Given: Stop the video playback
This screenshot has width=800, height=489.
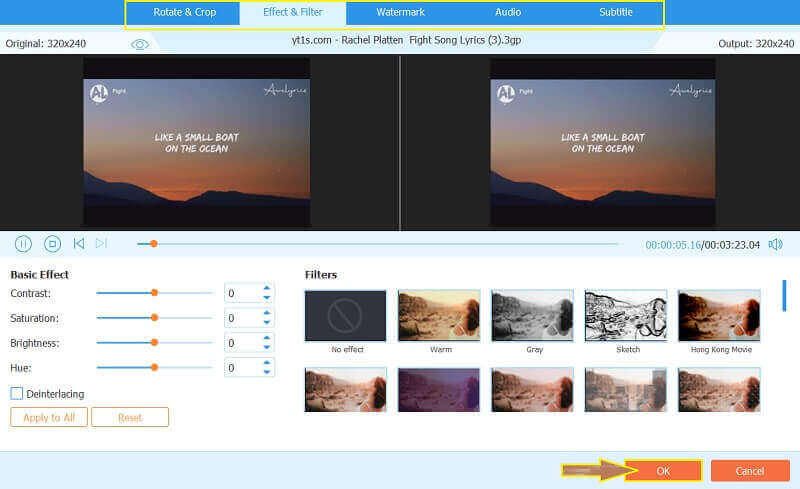Looking at the screenshot, I should tap(52, 244).
